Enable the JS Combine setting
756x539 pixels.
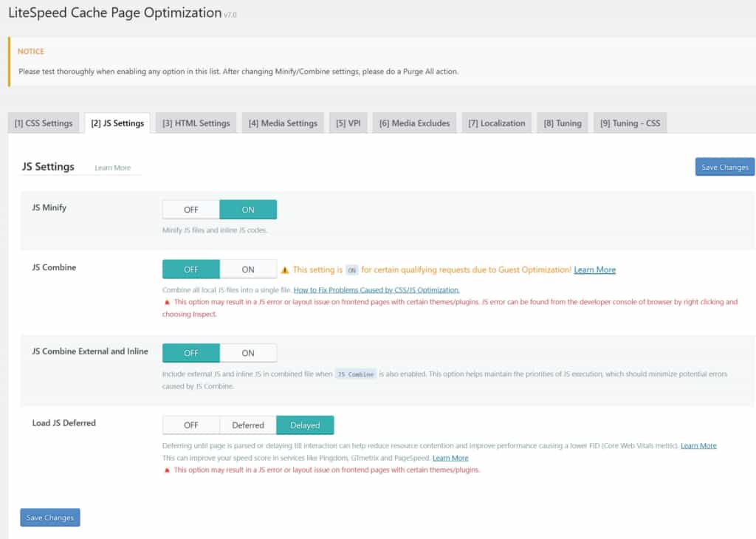[248, 269]
